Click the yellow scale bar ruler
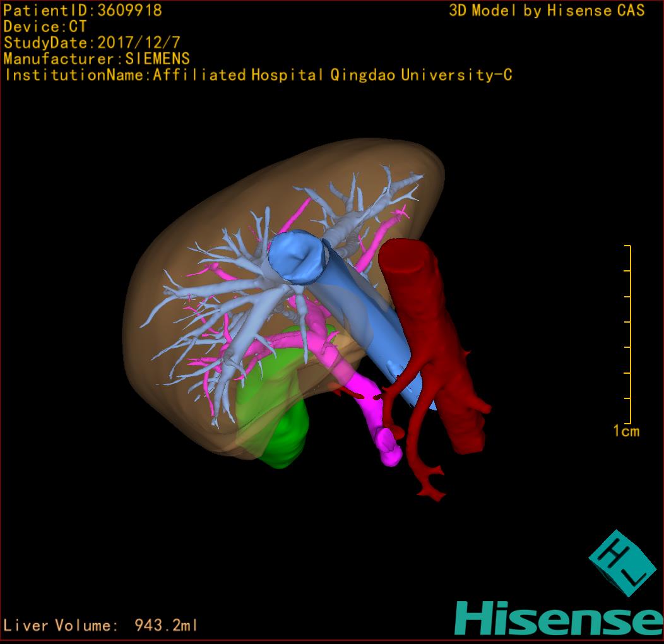Screen dimensions: 664x644 pos(628,334)
